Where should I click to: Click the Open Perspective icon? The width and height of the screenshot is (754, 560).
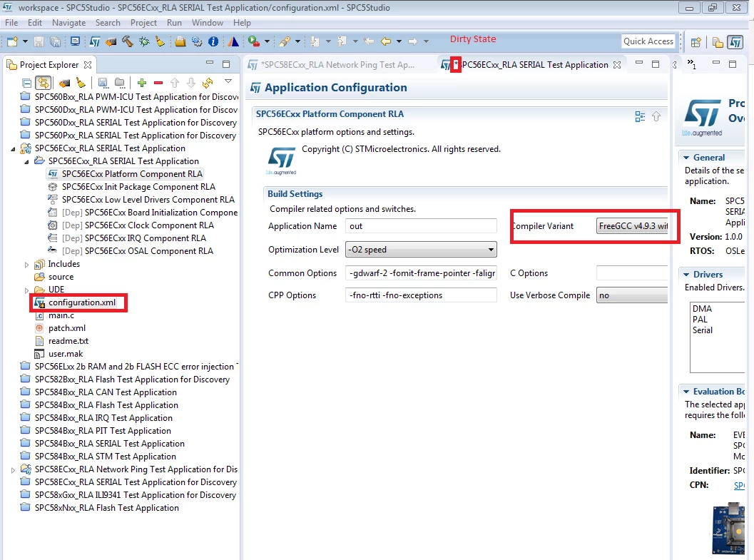[696, 42]
